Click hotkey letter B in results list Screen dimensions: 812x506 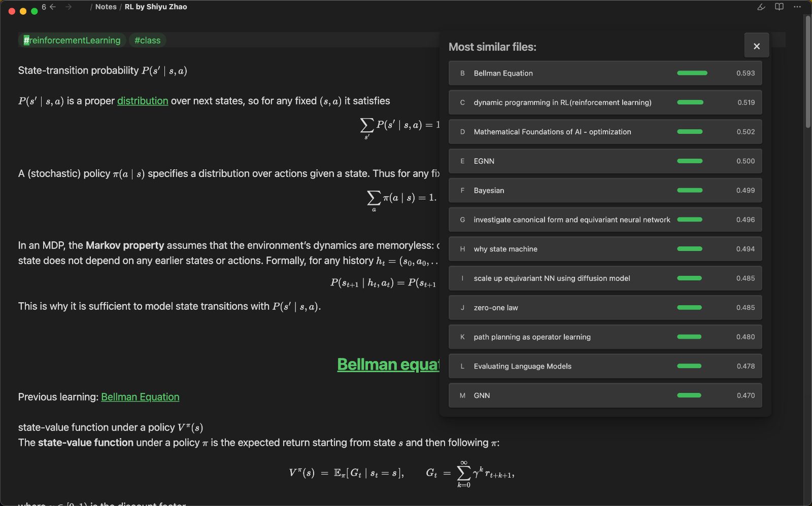point(462,73)
